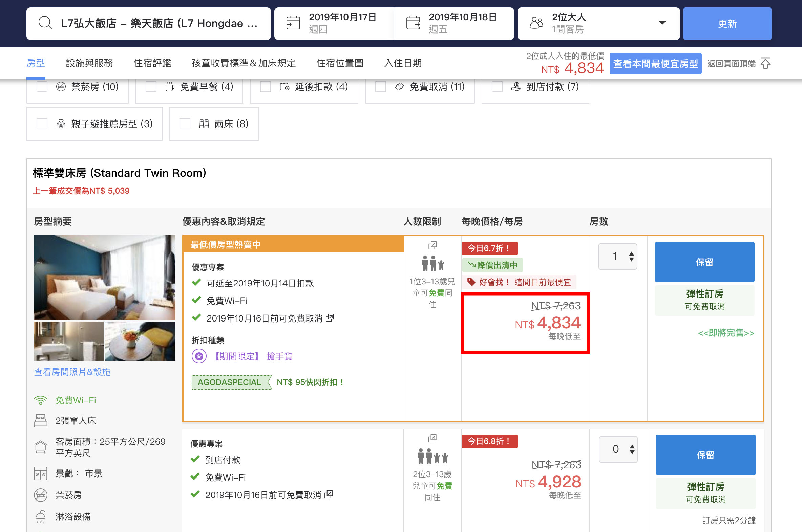
Task: Tick the 免費取消 (11) filter checkbox
Action: click(x=380, y=87)
